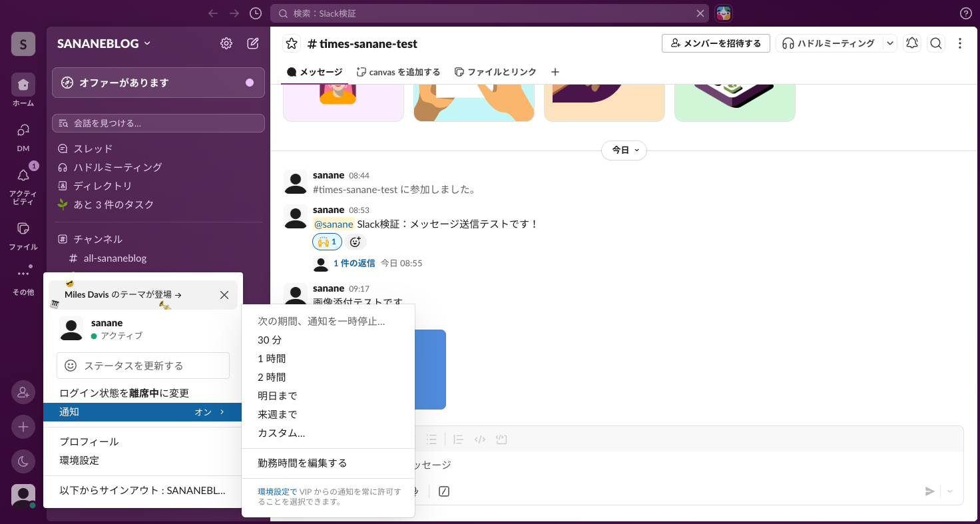Click the invite people icon in left rail
Viewport: 980px width, 524px height.
(23, 392)
